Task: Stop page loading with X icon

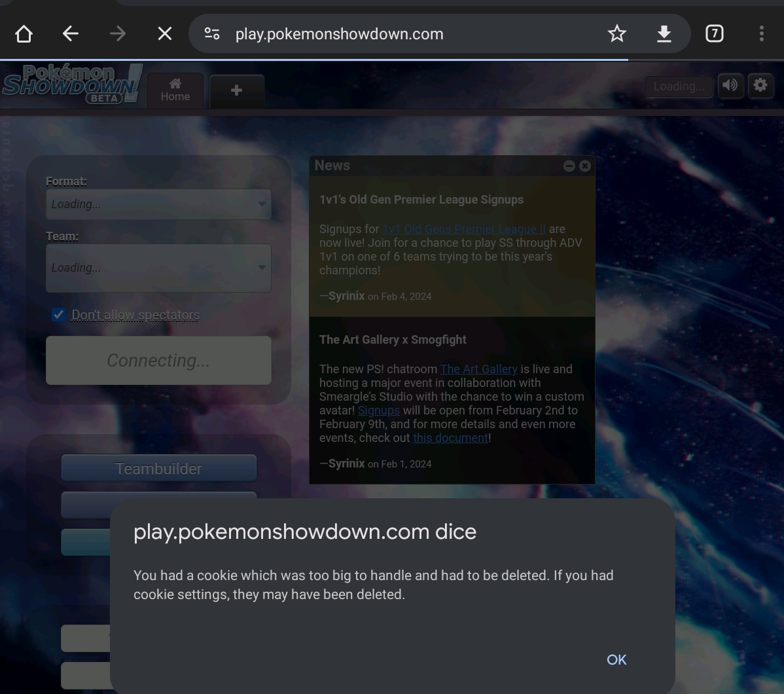Action: (164, 34)
